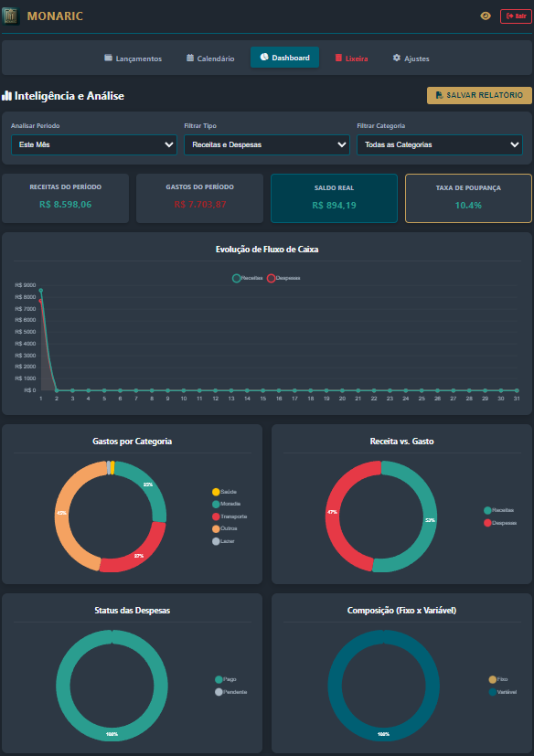
Task: Click the Taxa de Poupança card
Action: click(468, 198)
